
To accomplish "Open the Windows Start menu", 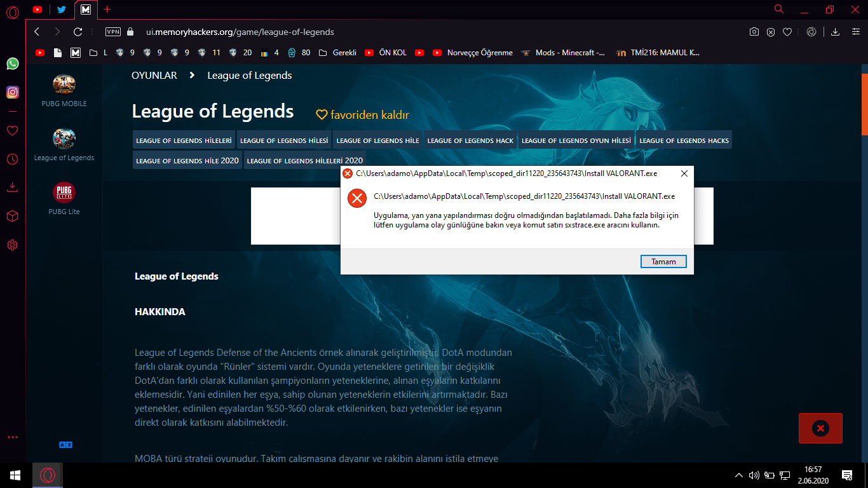I will 15,475.
